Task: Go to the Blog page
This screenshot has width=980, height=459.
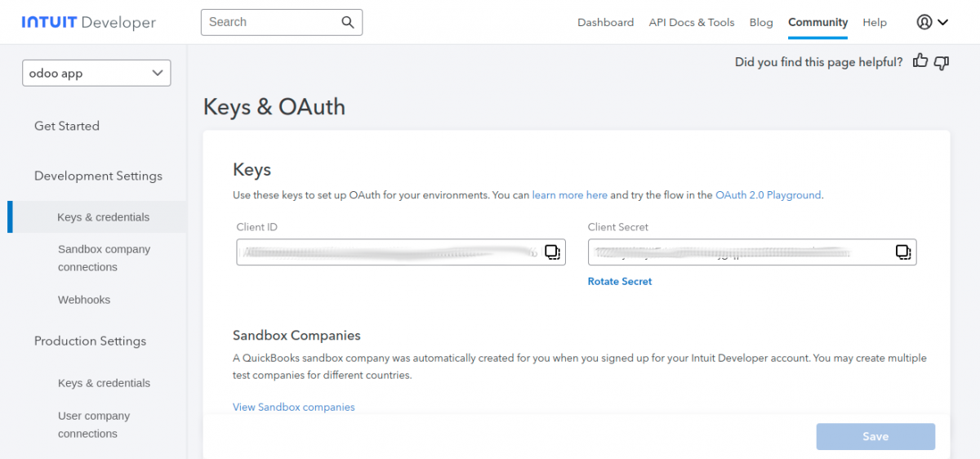Action: click(761, 22)
